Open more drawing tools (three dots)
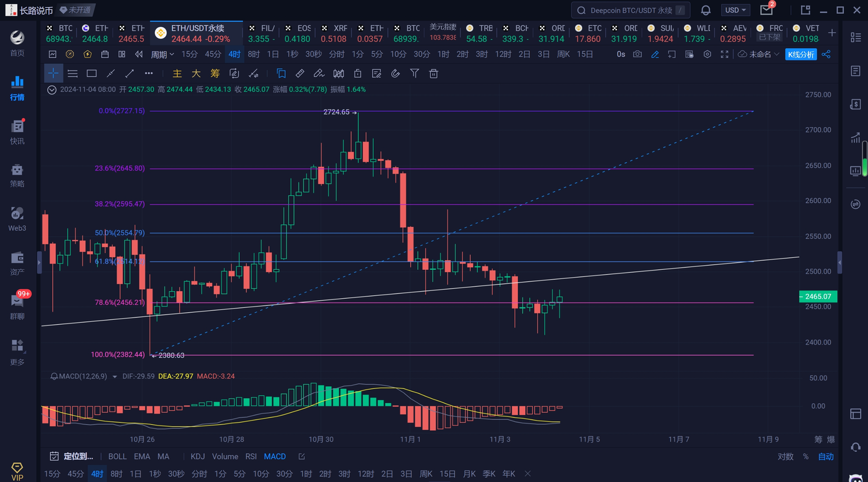The width and height of the screenshot is (868, 482). pos(149,74)
